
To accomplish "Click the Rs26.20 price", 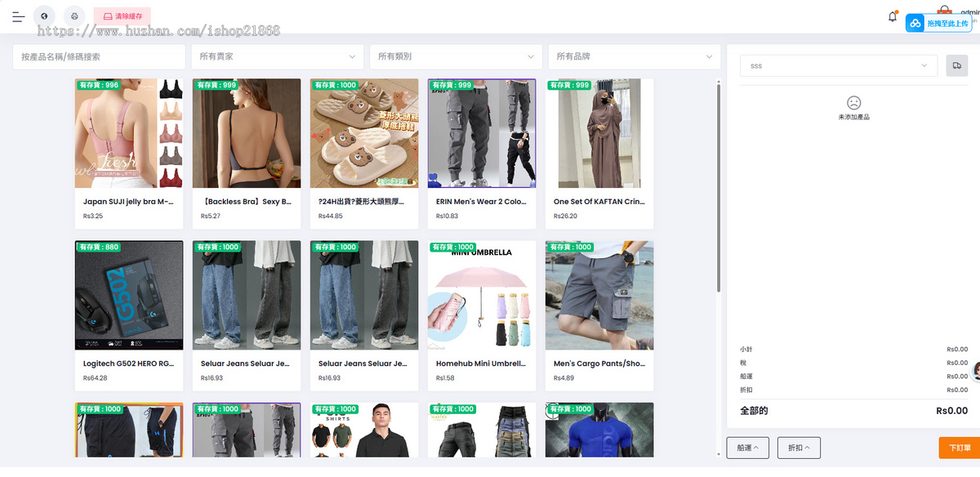I will click(x=565, y=216).
